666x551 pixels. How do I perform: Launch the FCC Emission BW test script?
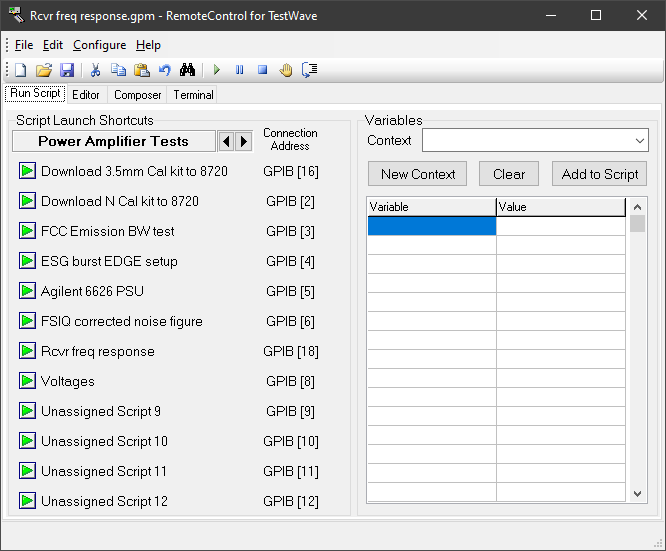pyautogui.click(x=27, y=231)
